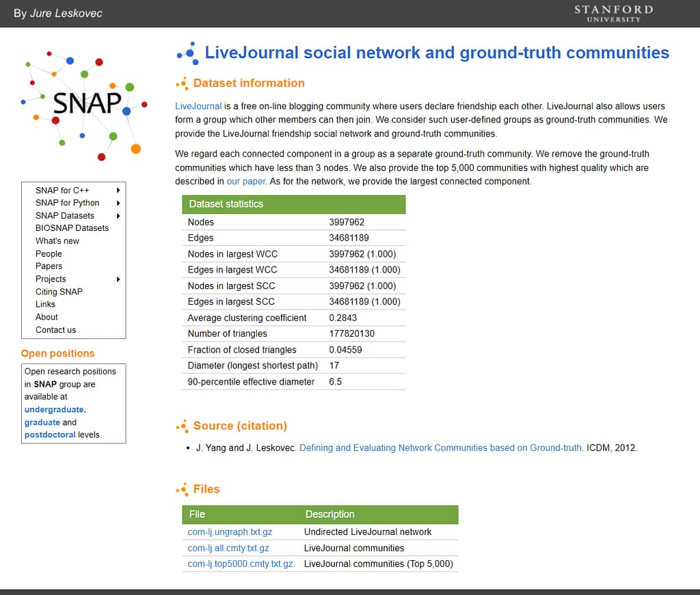Click the SNAP logo image

84,106
